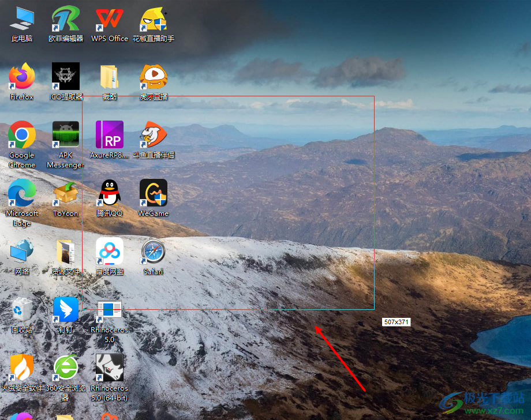The height and width of the screenshot is (420, 531).
Task: Select the Firefox browser icon
Action: click(22, 77)
